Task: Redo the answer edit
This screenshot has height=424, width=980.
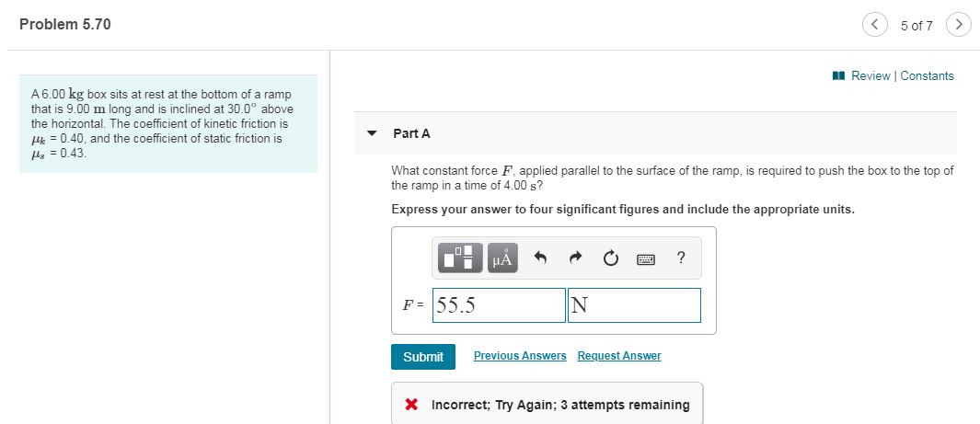Action: coord(577,258)
